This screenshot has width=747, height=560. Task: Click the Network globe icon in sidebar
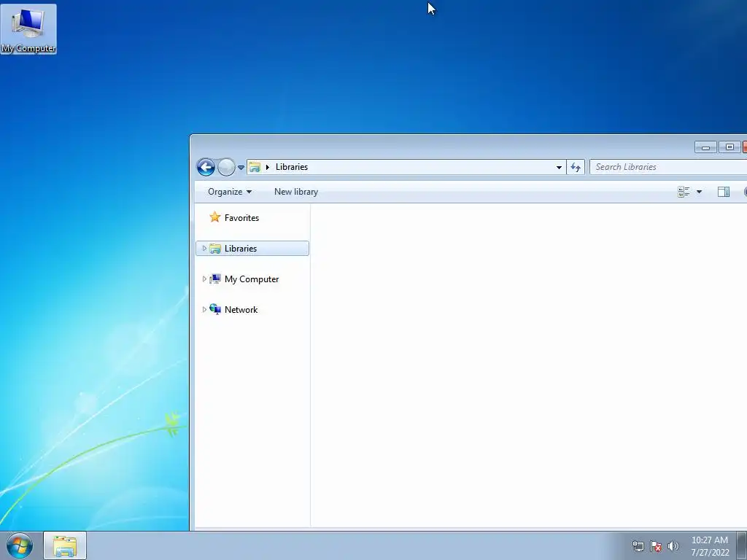215,309
